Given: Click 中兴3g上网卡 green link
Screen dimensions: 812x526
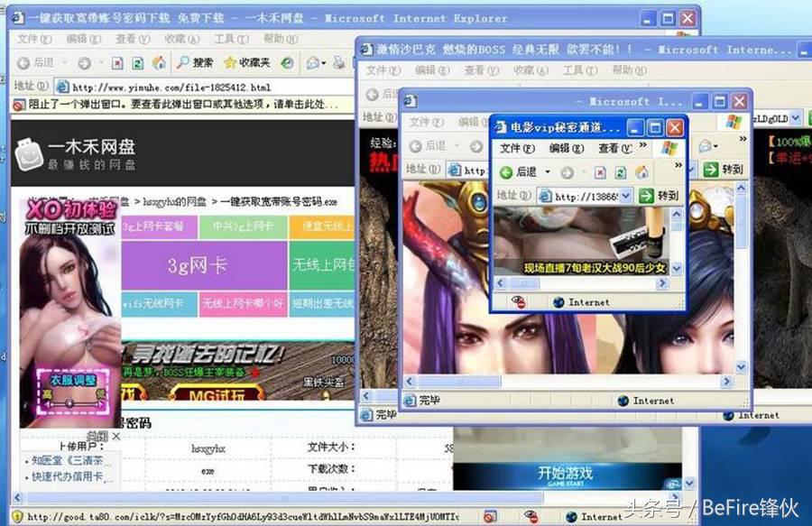Looking at the screenshot, I should click(243, 227).
